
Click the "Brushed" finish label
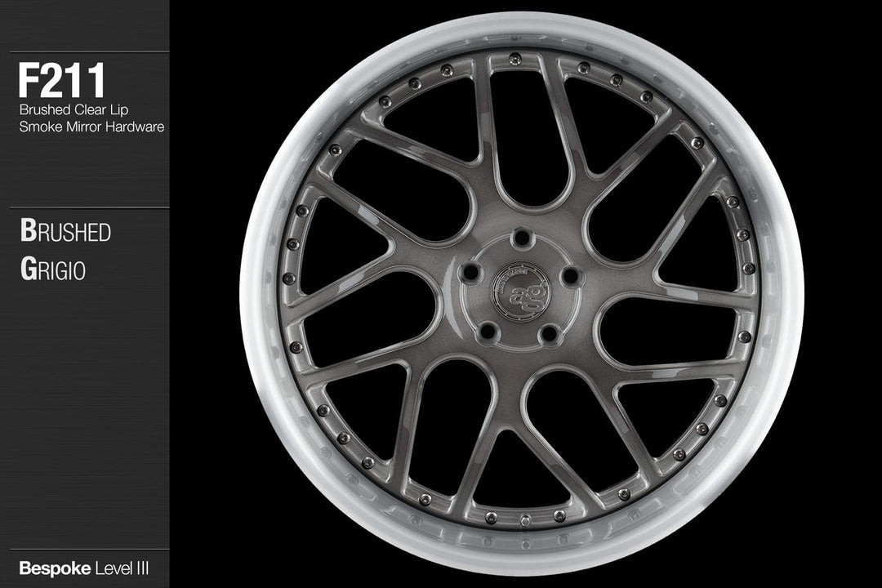pos(65,232)
